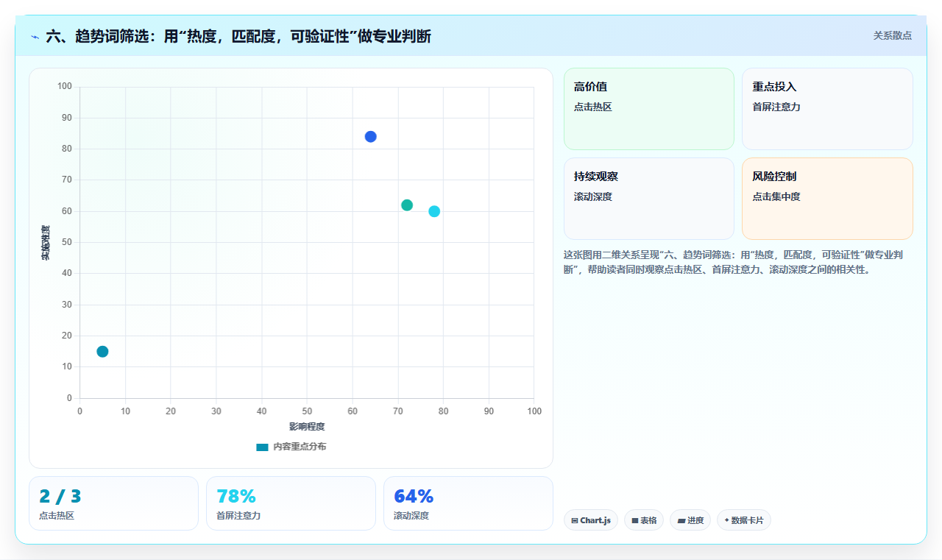The image size is (942, 560).
Task: Click the y-axis title 实施难度
Action: [46, 243]
